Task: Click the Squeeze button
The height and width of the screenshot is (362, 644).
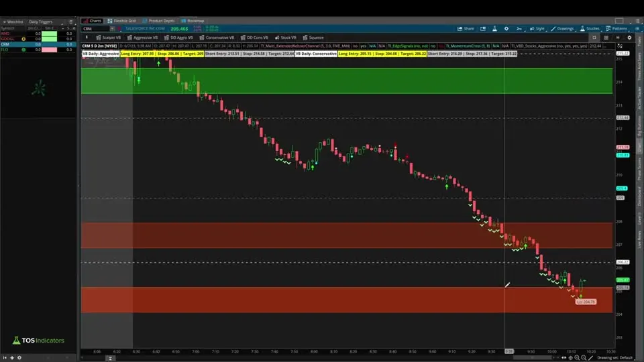Action: [313, 38]
